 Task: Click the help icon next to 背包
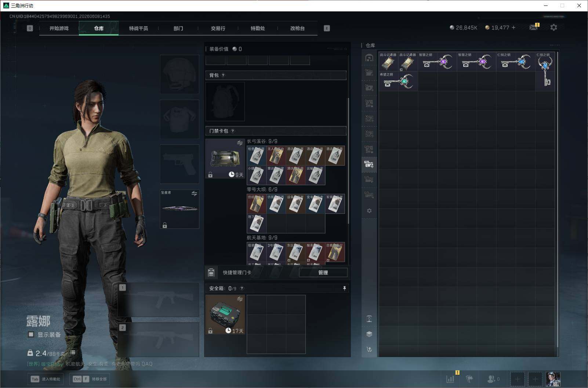(x=223, y=75)
